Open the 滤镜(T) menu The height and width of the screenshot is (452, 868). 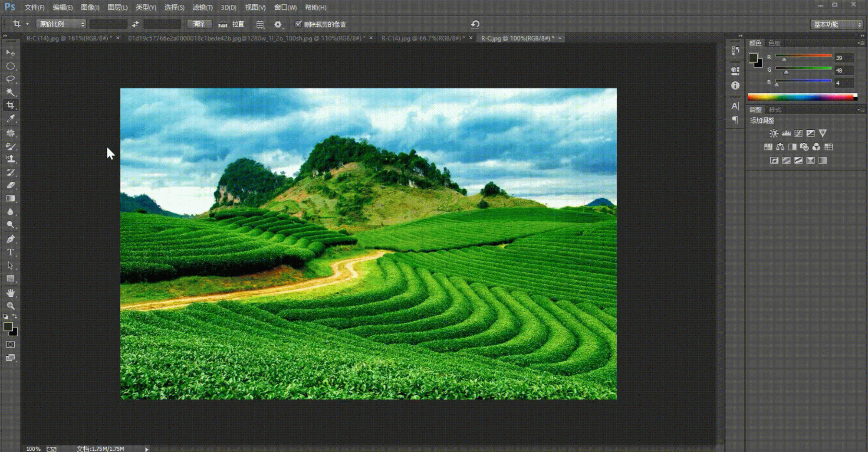[x=202, y=7]
